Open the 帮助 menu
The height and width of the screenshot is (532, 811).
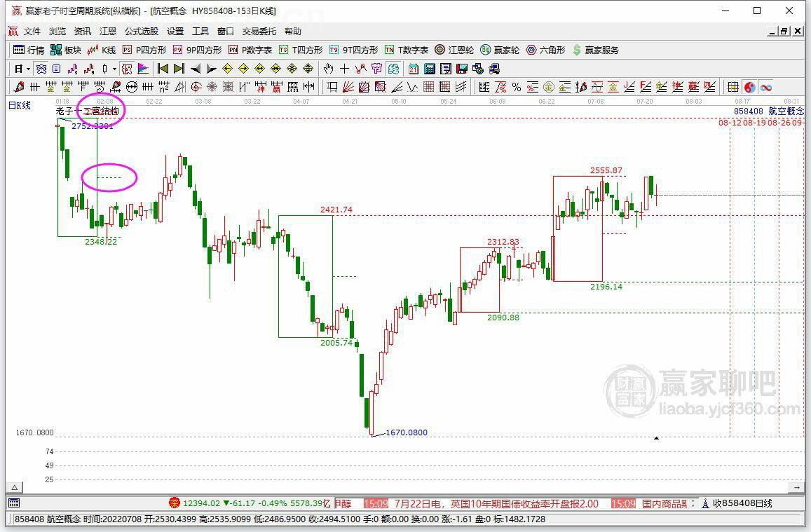[293, 31]
